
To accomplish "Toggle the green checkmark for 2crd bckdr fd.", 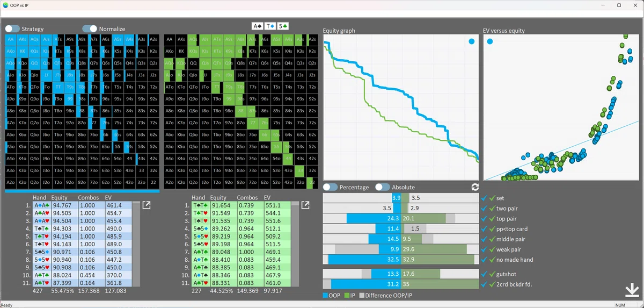I will coord(492,284).
